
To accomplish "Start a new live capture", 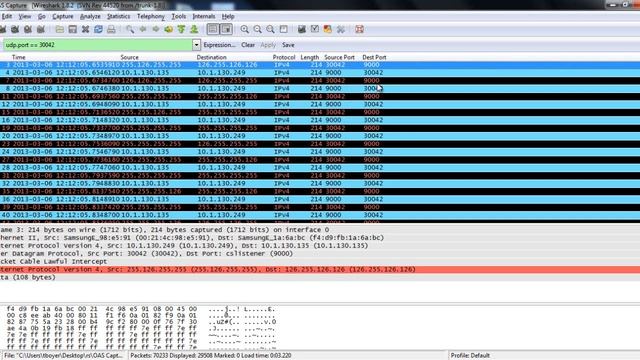I will [15, 29].
